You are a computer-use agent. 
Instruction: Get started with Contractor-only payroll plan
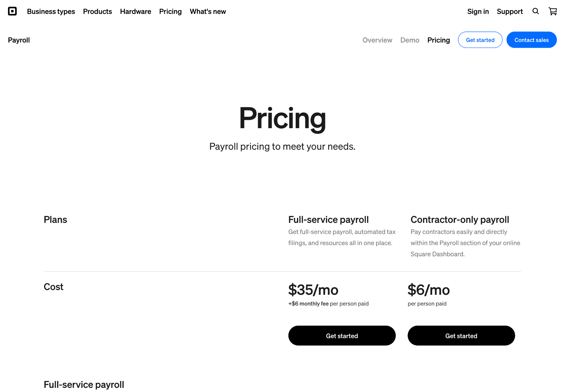pos(461,336)
